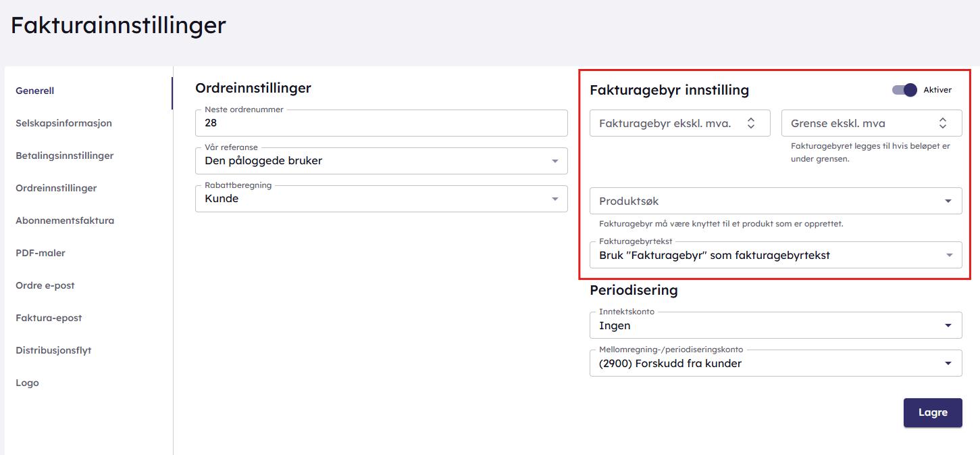Viewport: 980px width, 455px height.
Task: Open Selskapsinformasjon in the sidebar
Action: coord(63,123)
